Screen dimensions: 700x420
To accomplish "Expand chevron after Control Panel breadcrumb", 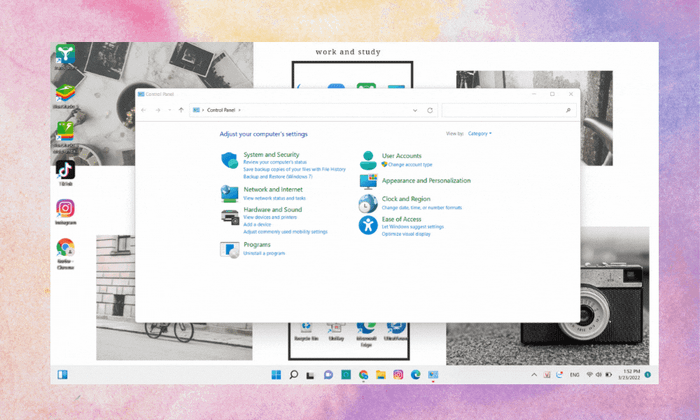I will click(239, 110).
